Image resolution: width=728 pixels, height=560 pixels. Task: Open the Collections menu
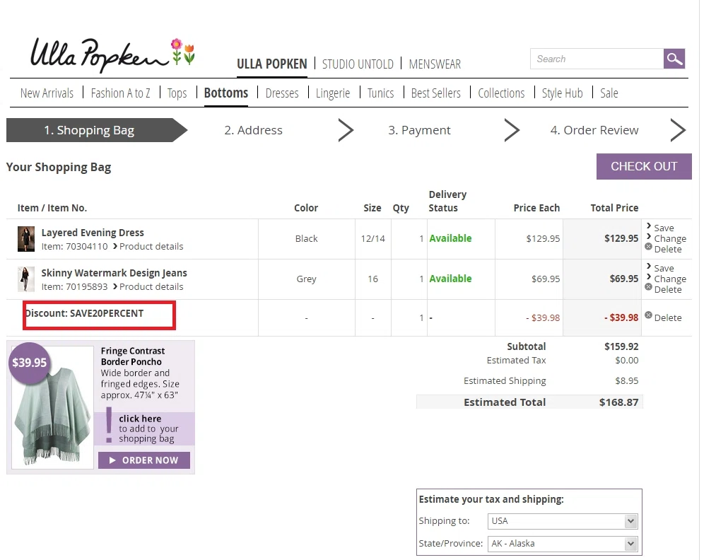[501, 93]
